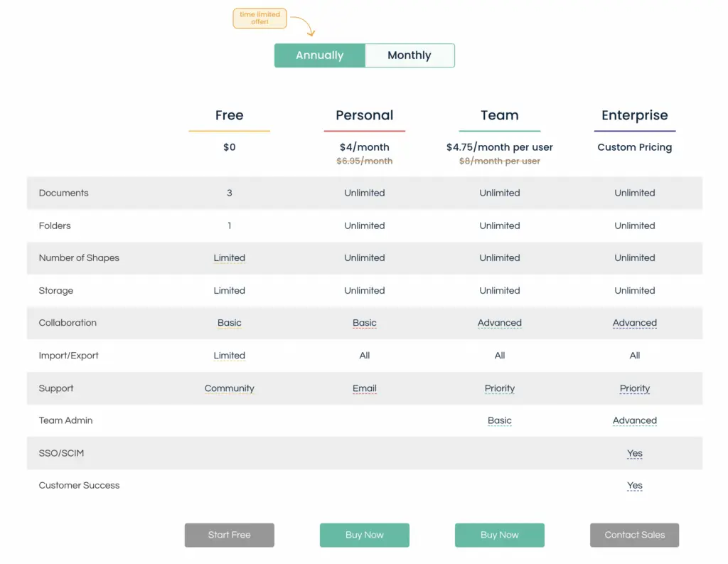Image resolution: width=728 pixels, height=564 pixels.
Task: Click Limited link for Free Number of Shapes
Action: tap(230, 258)
